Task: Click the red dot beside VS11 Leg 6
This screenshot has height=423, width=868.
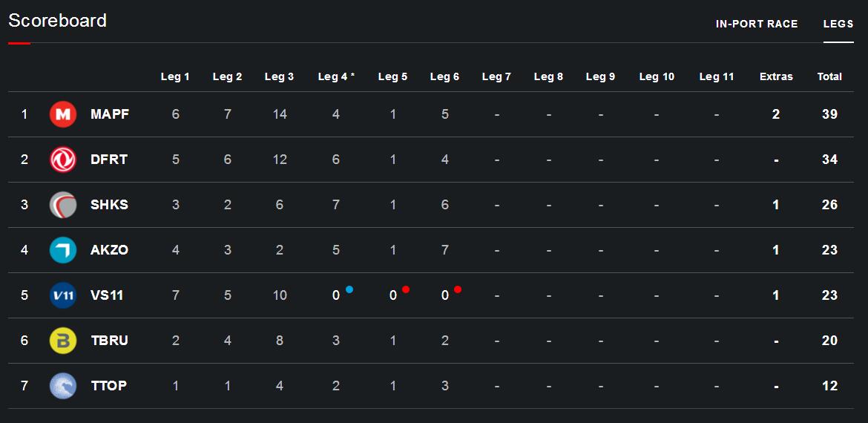Action: point(458,289)
